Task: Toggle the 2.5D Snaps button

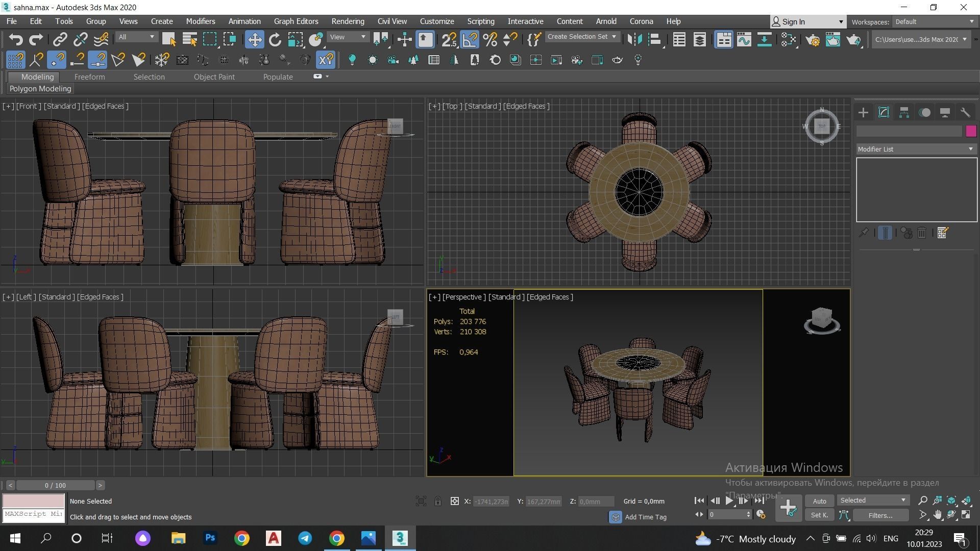Action: pos(449,39)
